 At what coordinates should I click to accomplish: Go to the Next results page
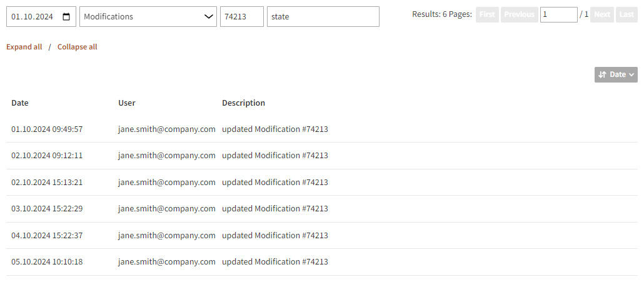(x=601, y=14)
